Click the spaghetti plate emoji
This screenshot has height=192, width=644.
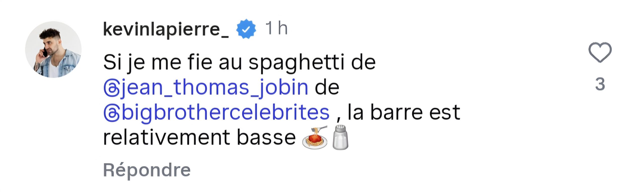(315, 138)
